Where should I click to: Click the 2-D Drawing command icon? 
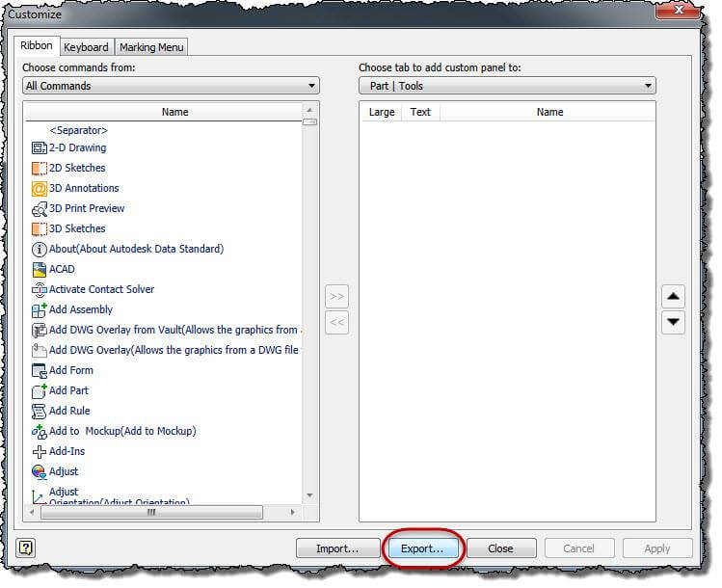coord(40,148)
